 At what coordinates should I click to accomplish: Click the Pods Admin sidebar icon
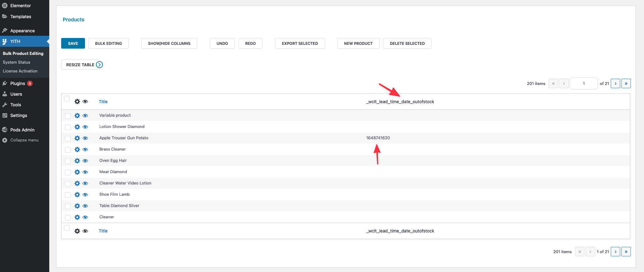click(x=5, y=130)
